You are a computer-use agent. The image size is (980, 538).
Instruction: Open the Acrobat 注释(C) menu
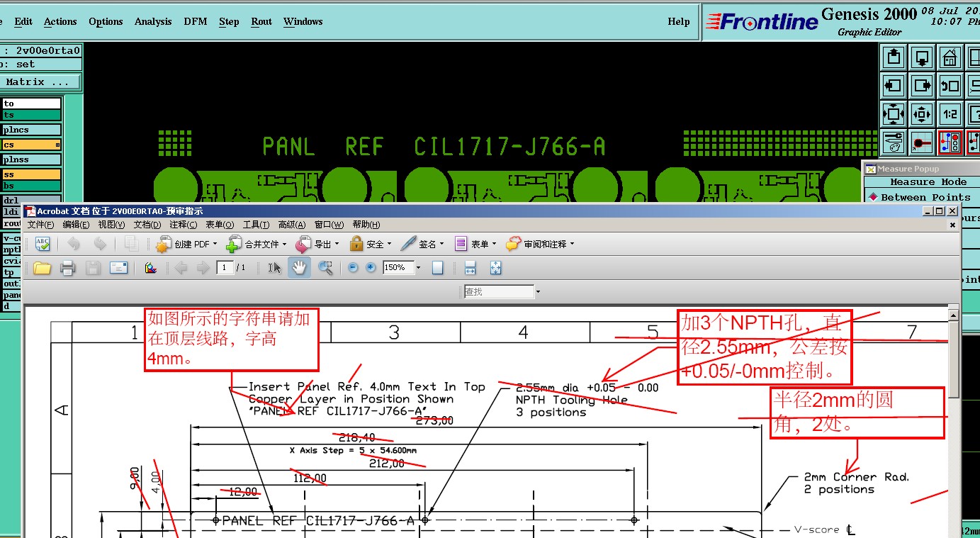point(183,225)
